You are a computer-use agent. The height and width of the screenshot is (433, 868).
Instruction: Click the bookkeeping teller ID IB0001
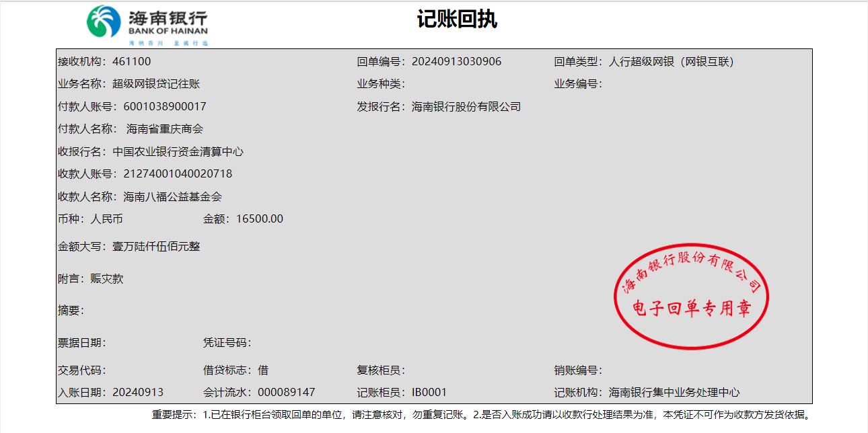point(429,392)
